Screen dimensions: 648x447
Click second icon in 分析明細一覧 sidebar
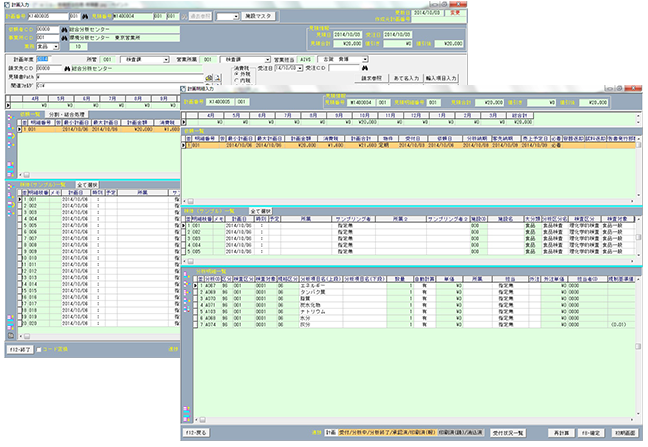click(186, 283)
